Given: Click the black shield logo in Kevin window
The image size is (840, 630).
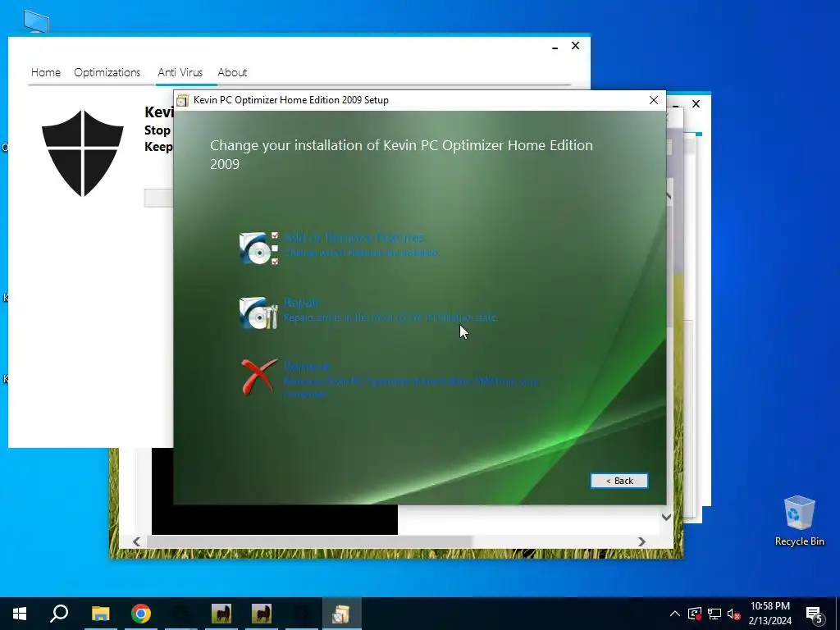Looking at the screenshot, I should coord(83,153).
